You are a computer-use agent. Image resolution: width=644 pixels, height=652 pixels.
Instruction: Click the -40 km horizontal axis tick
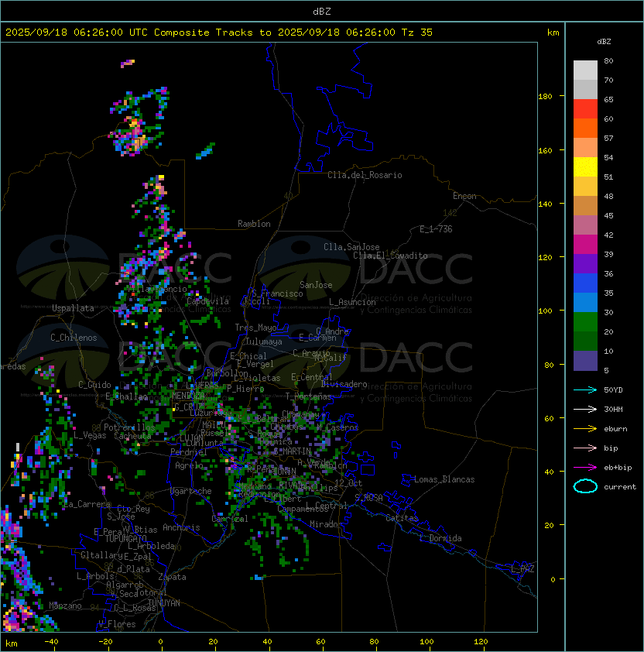click(51, 642)
